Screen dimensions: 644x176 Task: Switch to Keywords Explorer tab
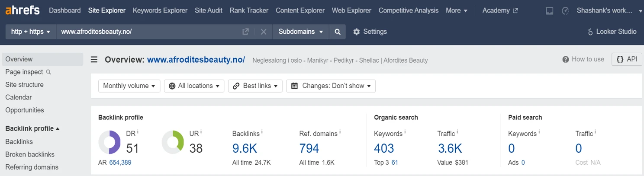(x=160, y=10)
